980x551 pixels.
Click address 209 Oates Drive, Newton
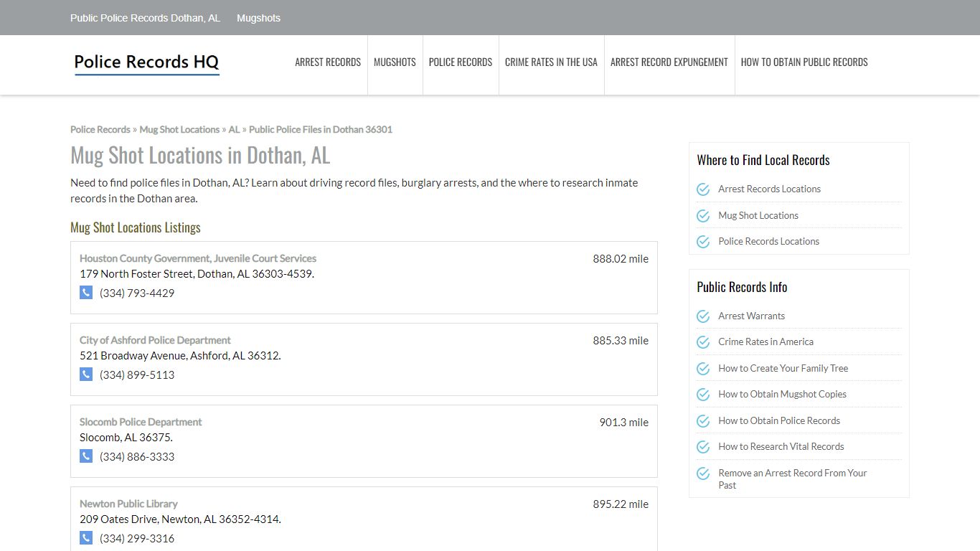click(x=180, y=519)
